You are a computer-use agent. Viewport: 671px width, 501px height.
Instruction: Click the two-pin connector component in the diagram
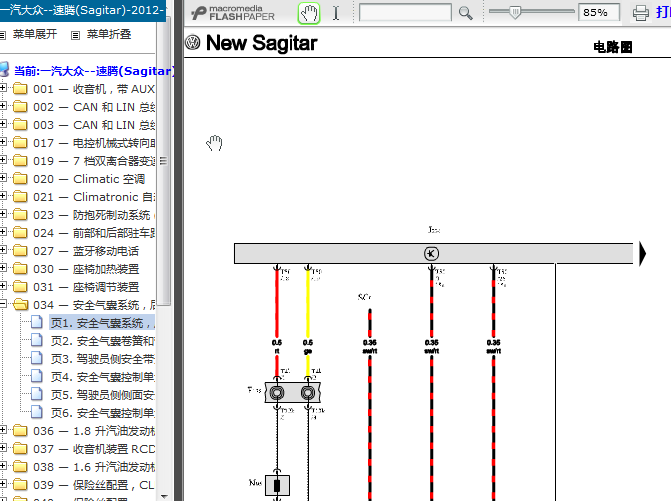pyautogui.click(x=293, y=392)
